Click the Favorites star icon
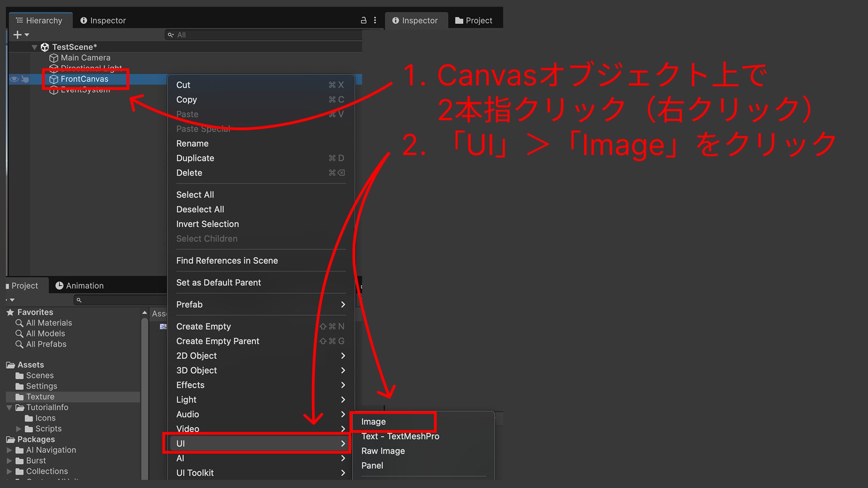 (x=10, y=312)
